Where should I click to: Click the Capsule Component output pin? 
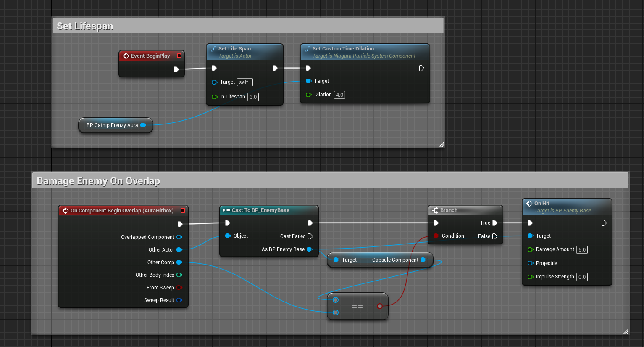(x=423, y=260)
